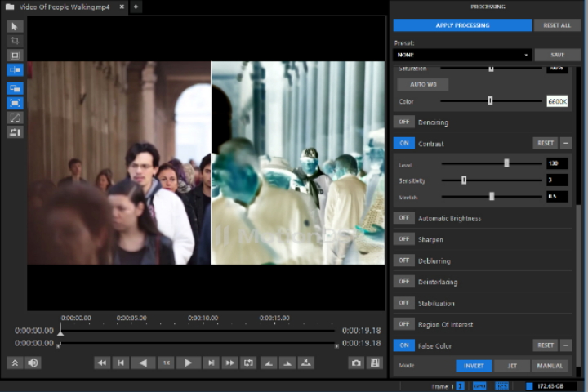Open the Preset dropdown
Image resolution: width=588 pixels, height=392 pixels.
pyautogui.click(x=462, y=55)
